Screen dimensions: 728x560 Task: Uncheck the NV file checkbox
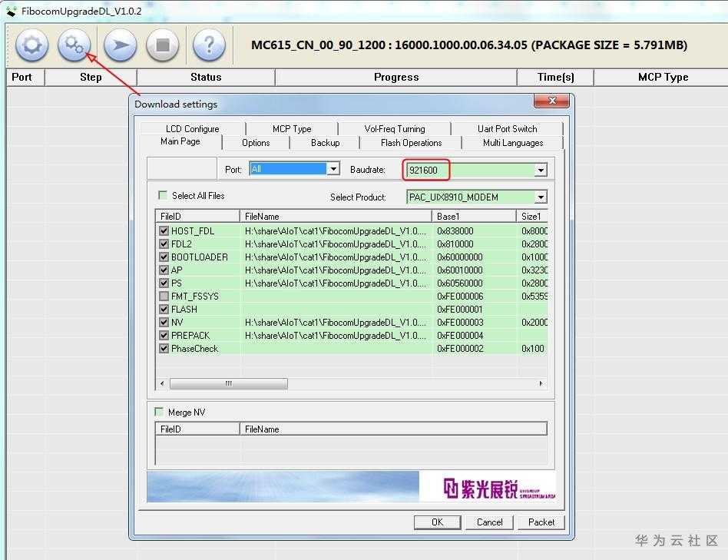click(x=164, y=322)
